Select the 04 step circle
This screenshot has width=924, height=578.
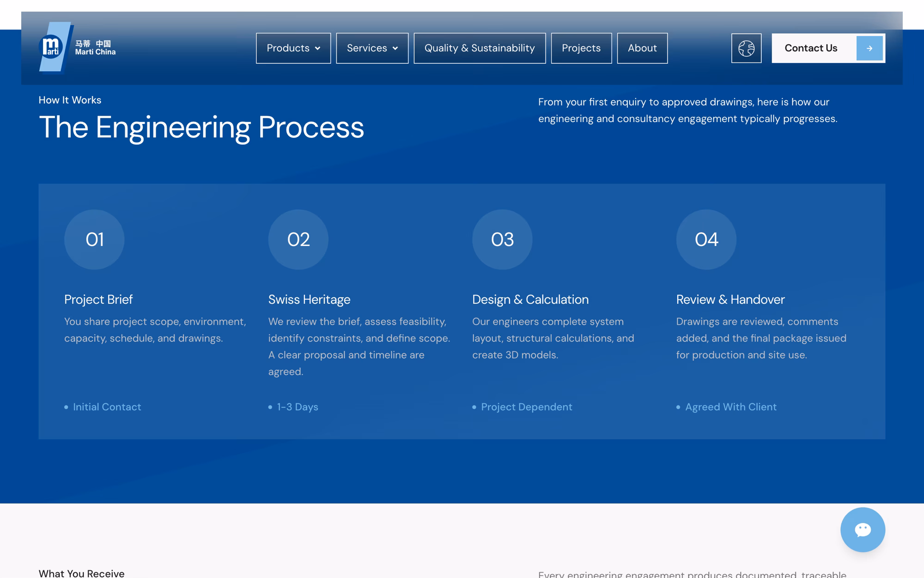tap(706, 240)
